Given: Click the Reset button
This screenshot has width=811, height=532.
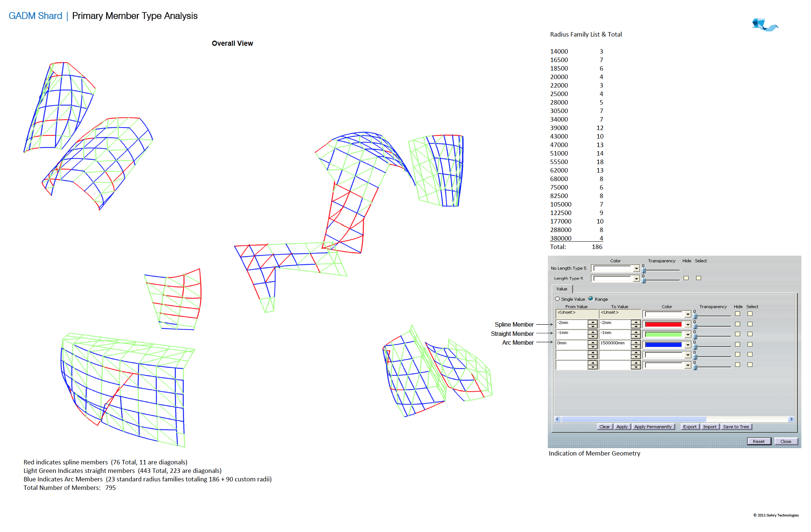Looking at the screenshot, I should [759, 441].
